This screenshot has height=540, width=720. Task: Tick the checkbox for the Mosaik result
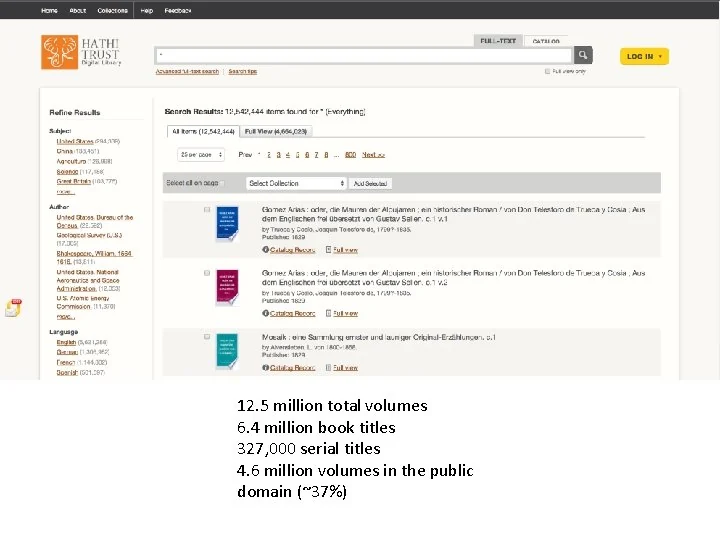207,337
